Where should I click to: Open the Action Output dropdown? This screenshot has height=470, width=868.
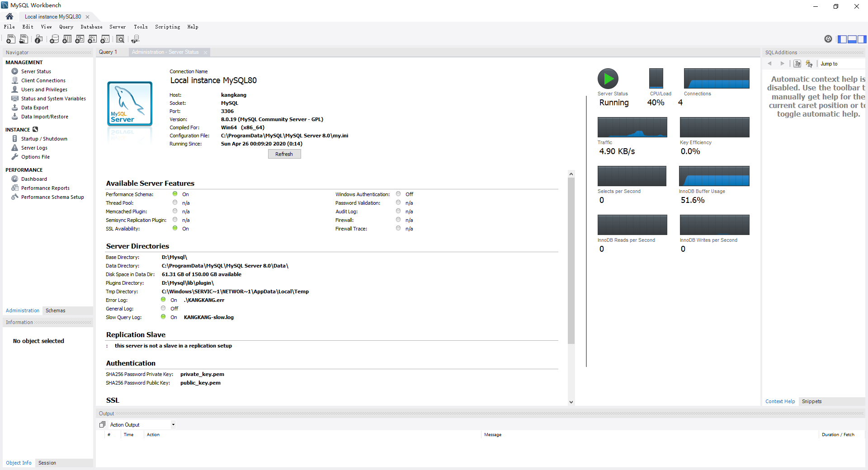coord(173,425)
